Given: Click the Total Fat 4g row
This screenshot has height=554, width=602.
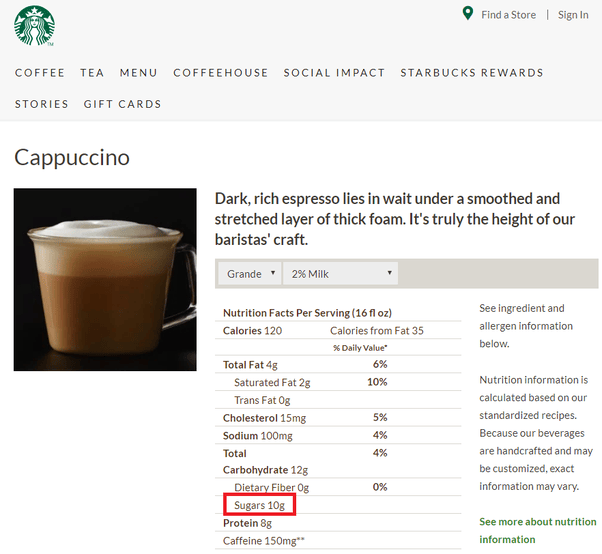Looking at the screenshot, I should coord(338,364).
